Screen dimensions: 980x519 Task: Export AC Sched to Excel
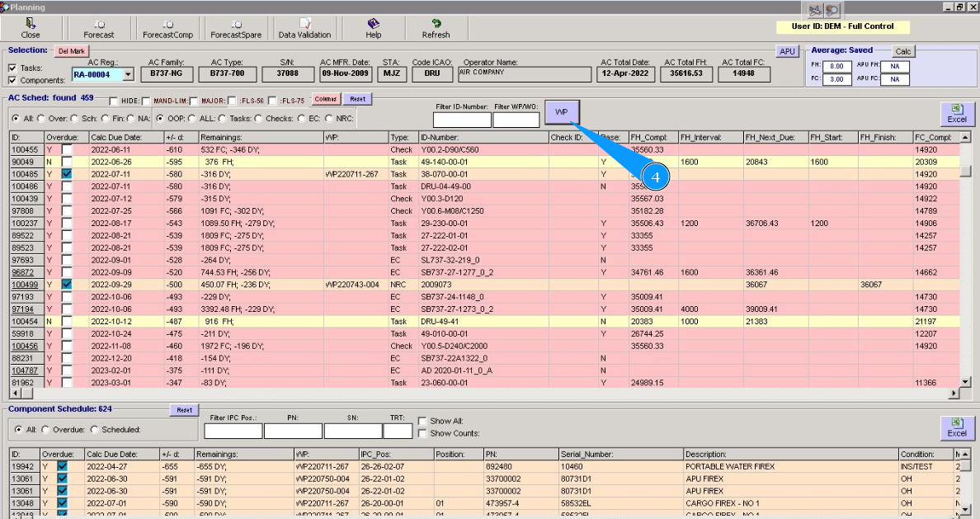(x=956, y=113)
